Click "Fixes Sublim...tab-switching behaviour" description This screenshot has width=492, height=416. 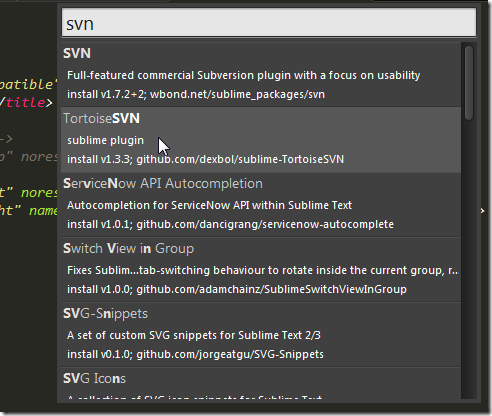click(x=263, y=270)
